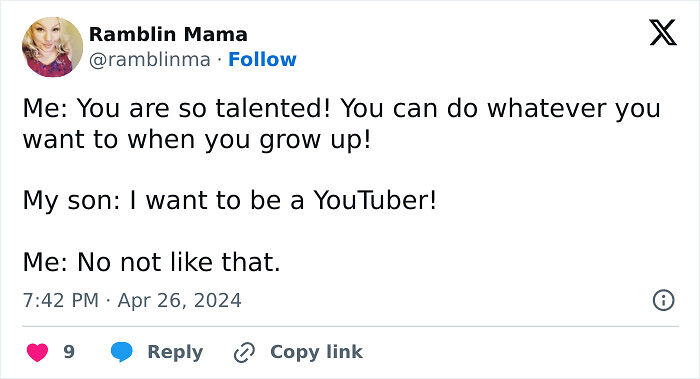Screen dimensions: 700x379
Task: Like the tweet with the pink heart icon
Action: (38, 352)
